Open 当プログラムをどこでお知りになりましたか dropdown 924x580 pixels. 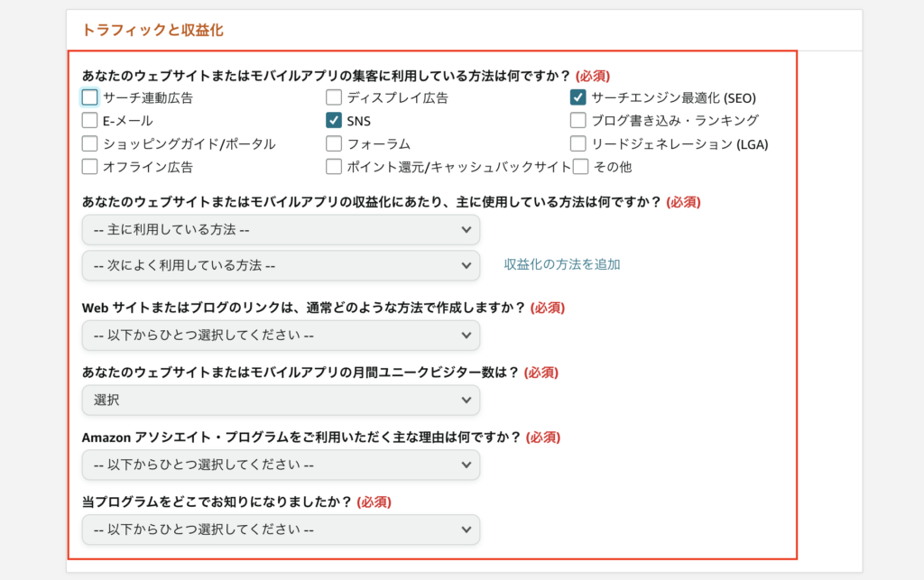[282, 530]
